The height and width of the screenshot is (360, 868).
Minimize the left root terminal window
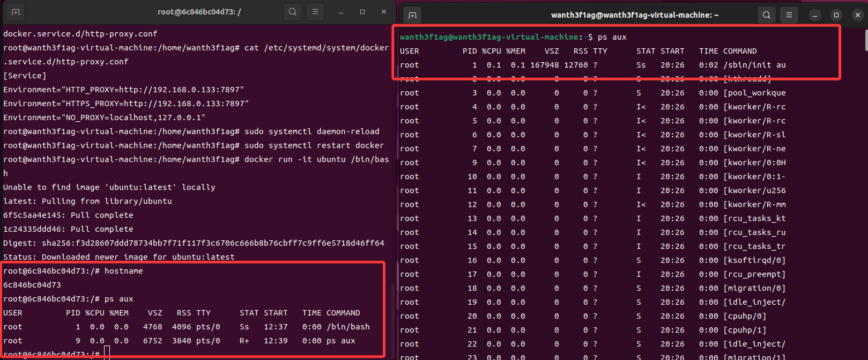(x=341, y=12)
